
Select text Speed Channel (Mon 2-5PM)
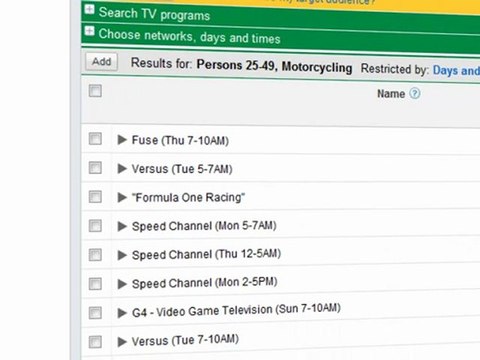[x=205, y=283]
